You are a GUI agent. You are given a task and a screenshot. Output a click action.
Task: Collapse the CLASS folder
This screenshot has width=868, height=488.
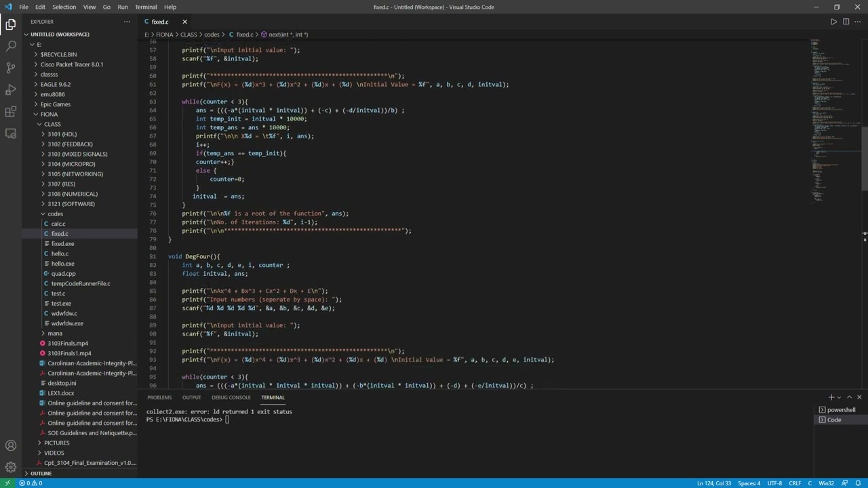point(52,124)
